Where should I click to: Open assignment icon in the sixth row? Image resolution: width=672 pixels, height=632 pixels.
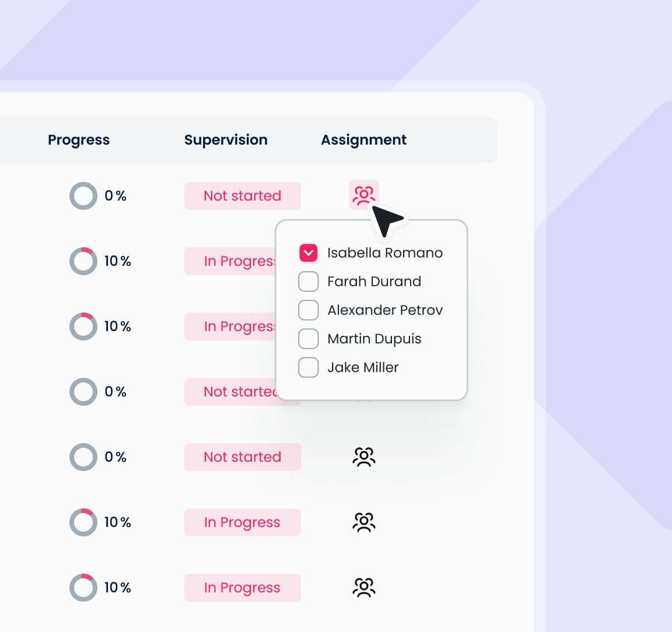point(364,522)
